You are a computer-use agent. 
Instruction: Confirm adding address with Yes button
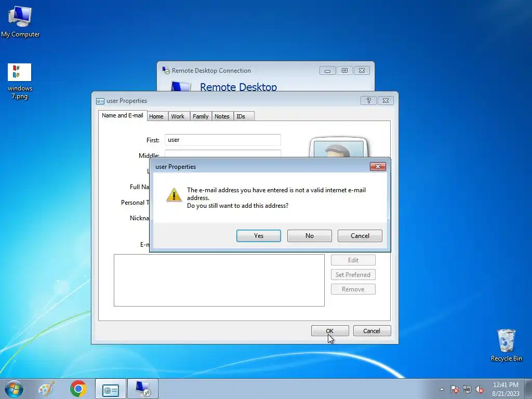(x=259, y=236)
